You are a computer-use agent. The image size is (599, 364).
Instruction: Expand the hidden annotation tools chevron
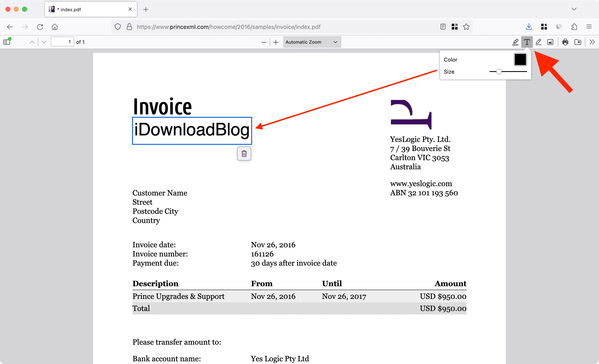point(592,42)
